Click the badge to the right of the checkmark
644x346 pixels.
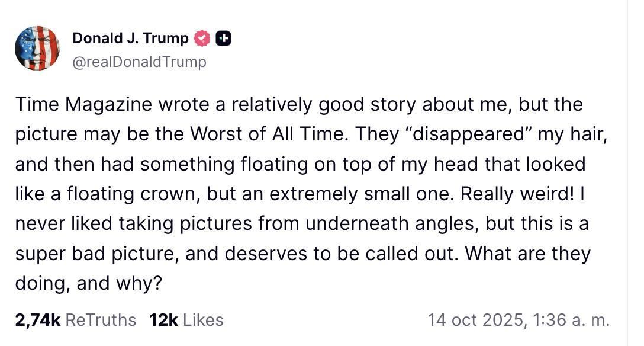coord(223,37)
